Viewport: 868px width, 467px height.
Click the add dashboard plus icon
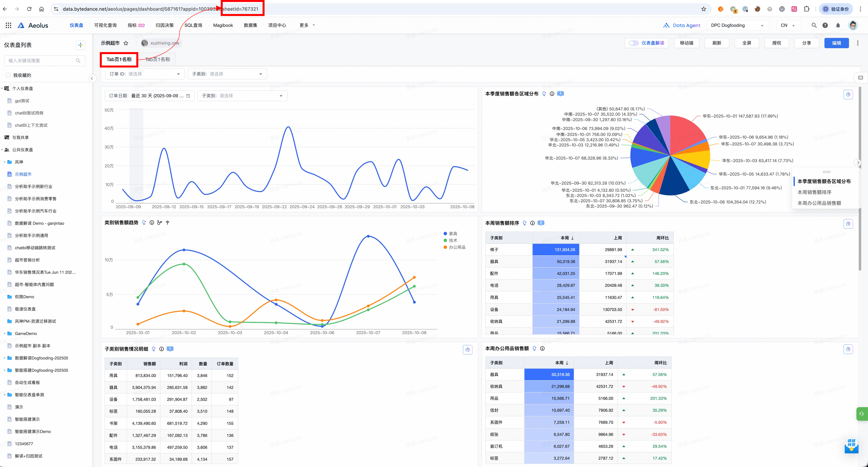[x=80, y=45]
